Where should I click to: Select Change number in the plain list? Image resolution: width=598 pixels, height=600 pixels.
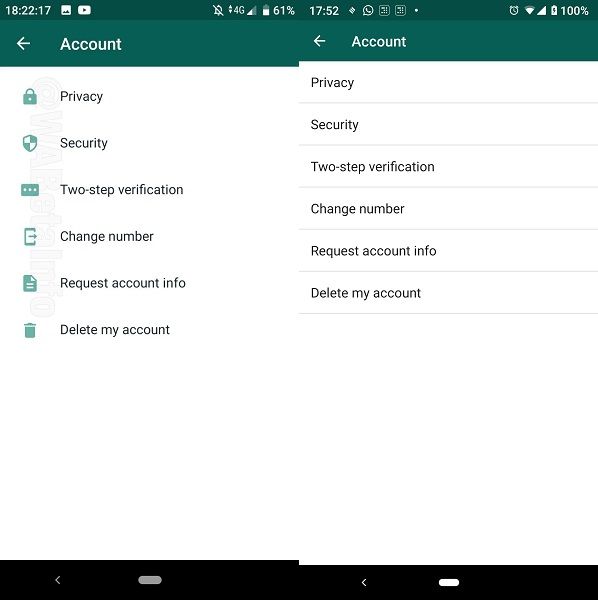448,209
